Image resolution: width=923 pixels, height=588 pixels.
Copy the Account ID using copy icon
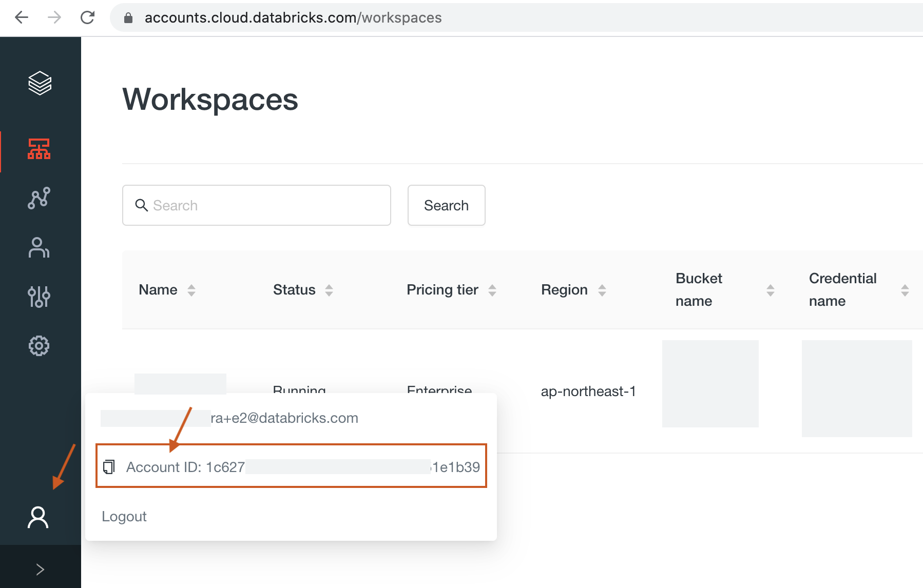[108, 467]
